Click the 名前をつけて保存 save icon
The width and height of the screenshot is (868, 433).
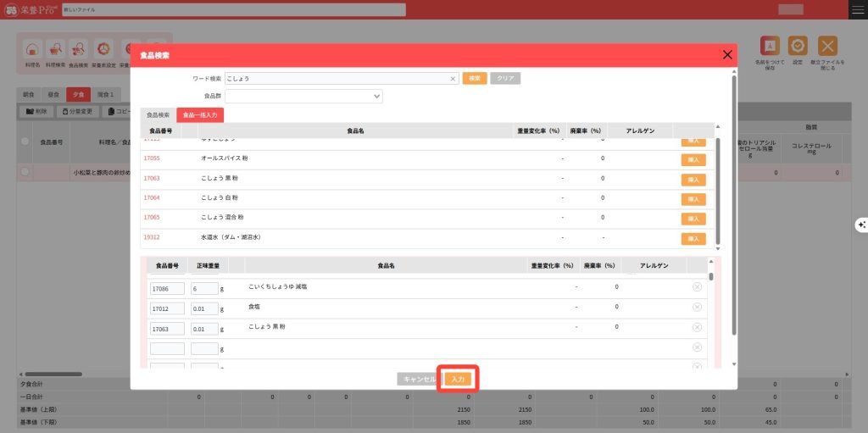click(770, 47)
